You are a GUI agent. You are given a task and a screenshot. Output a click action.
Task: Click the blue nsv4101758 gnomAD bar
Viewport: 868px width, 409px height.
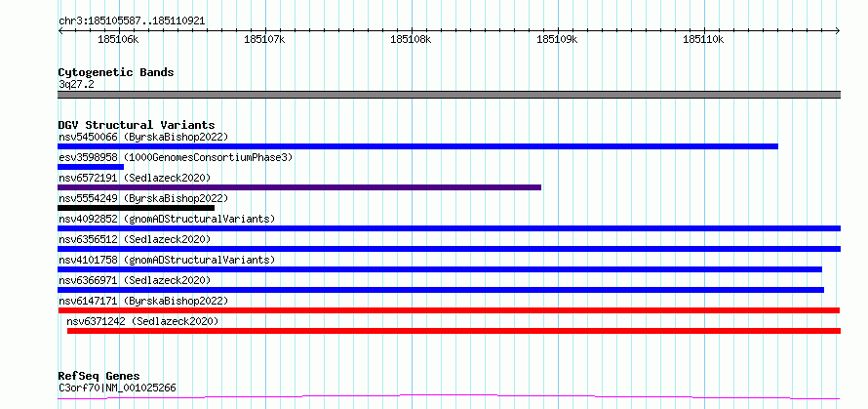pyautogui.click(x=440, y=269)
